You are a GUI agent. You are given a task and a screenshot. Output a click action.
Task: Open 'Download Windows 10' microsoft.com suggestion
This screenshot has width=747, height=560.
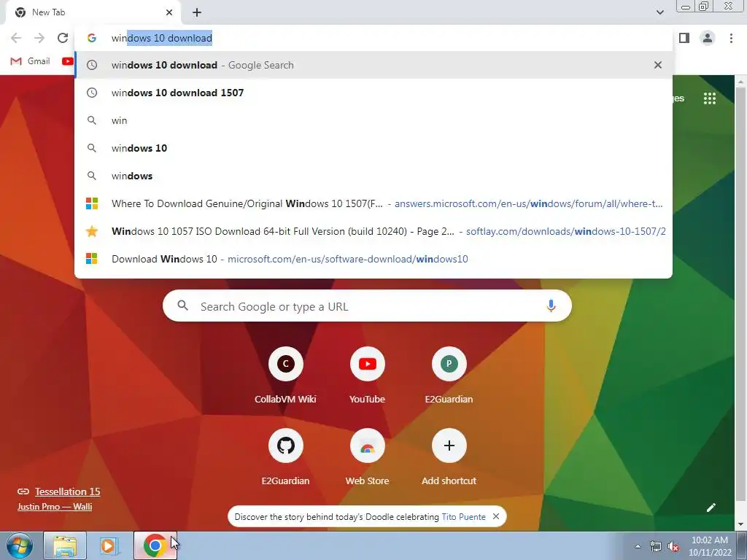373,259
